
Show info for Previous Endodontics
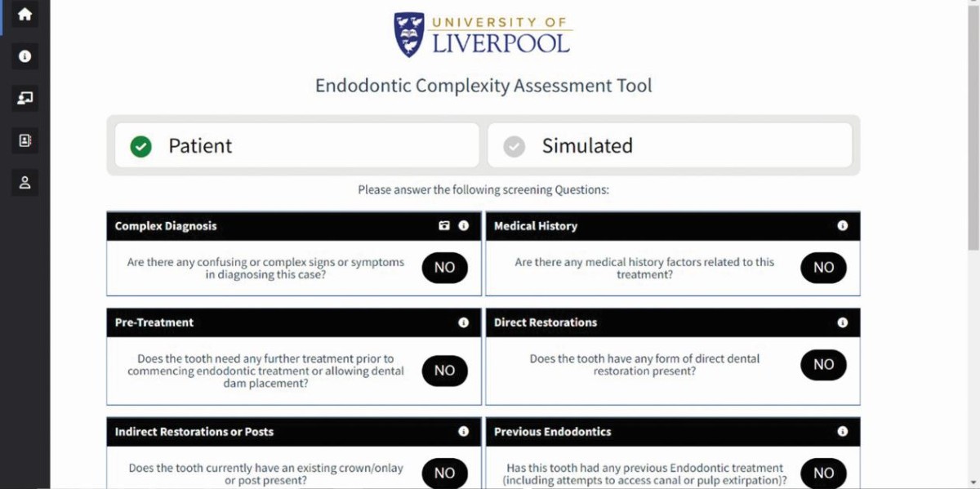pos(843,432)
